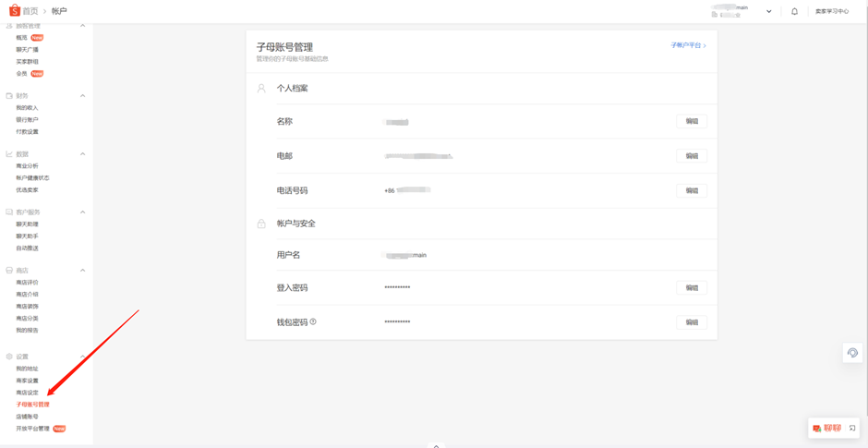Image resolution: width=868 pixels, height=448 pixels.
Task: Open the 卖家学习中心 link in header
Action: tap(831, 11)
